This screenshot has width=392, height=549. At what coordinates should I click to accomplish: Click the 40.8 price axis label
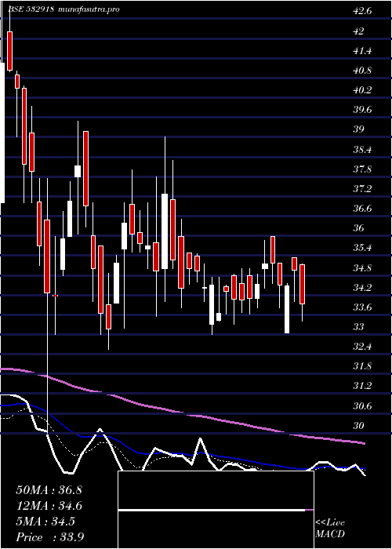362,70
